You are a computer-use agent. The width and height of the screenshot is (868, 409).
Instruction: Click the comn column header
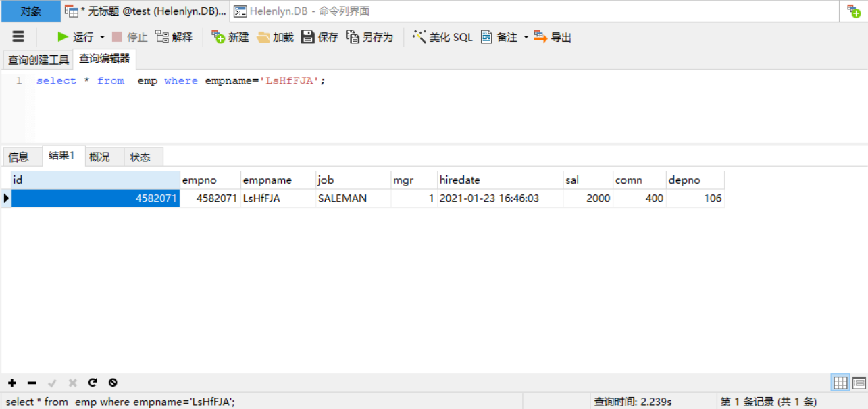tap(640, 180)
